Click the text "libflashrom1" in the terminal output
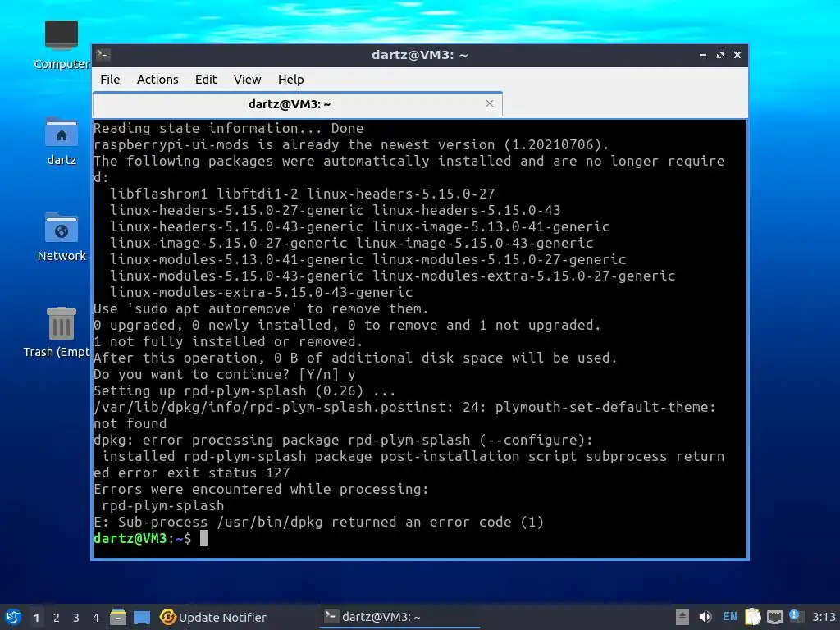The height and width of the screenshot is (630, 840). 158,194
